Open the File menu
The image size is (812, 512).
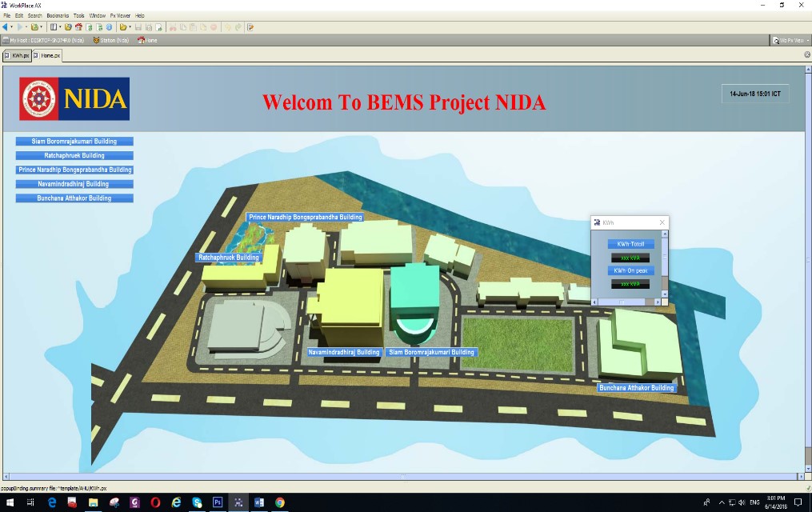click(6, 15)
